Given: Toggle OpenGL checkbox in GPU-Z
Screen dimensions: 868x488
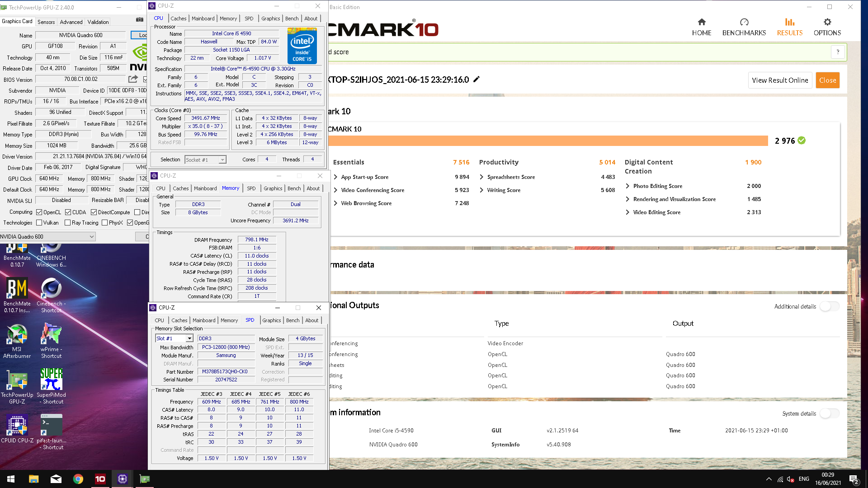Looking at the screenshot, I should click(130, 223).
